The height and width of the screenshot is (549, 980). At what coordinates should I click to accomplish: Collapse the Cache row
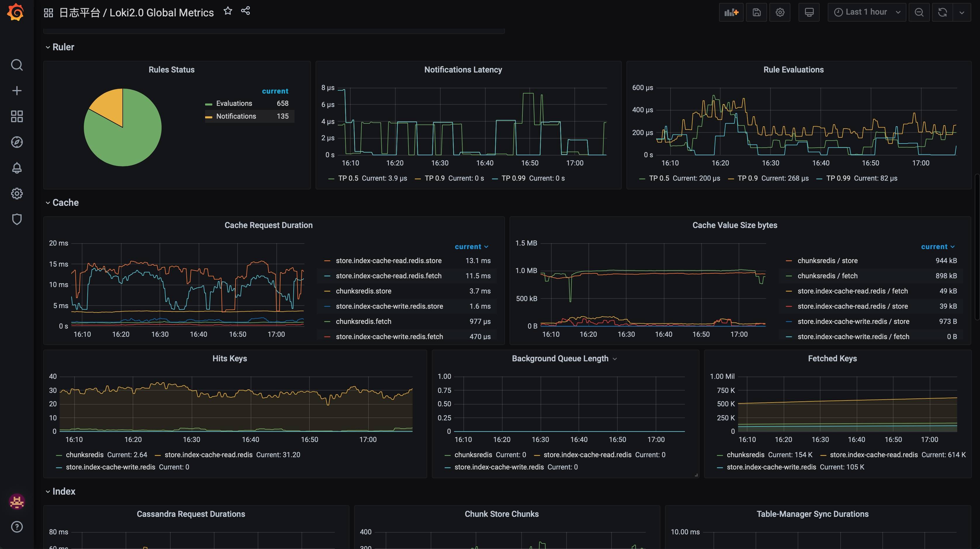[x=65, y=203]
